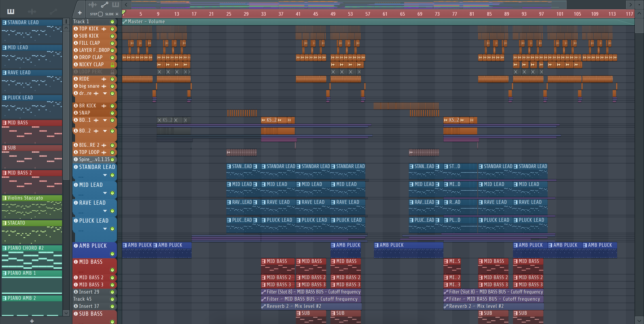Toggle the PLUCK LEAD track group arrow
Image resolution: width=644 pixels, height=324 pixels.
pyautogui.click(x=105, y=229)
